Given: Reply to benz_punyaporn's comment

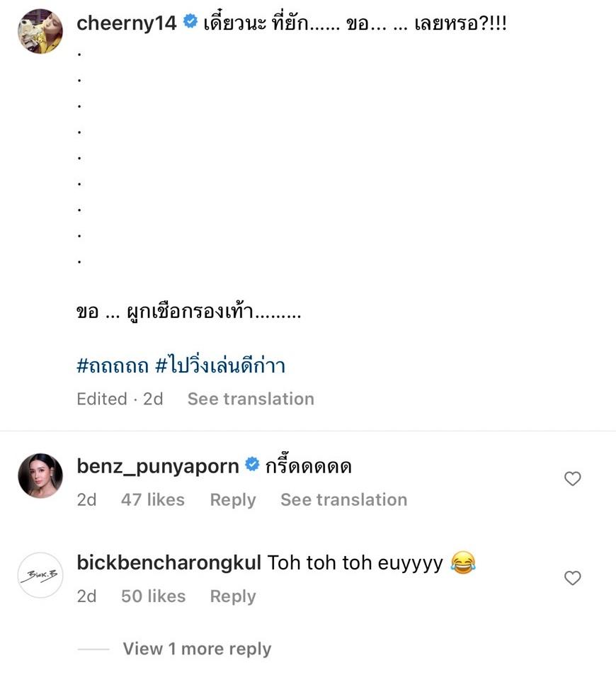Looking at the screenshot, I should tap(233, 499).
